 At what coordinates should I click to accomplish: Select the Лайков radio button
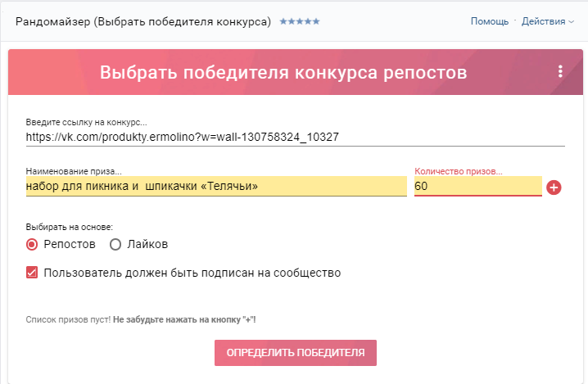115,245
